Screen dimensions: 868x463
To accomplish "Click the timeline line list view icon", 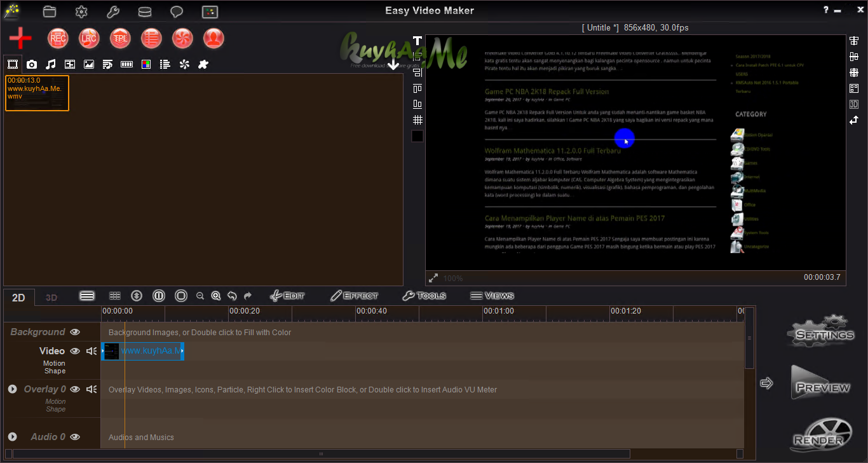I will [x=87, y=296].
